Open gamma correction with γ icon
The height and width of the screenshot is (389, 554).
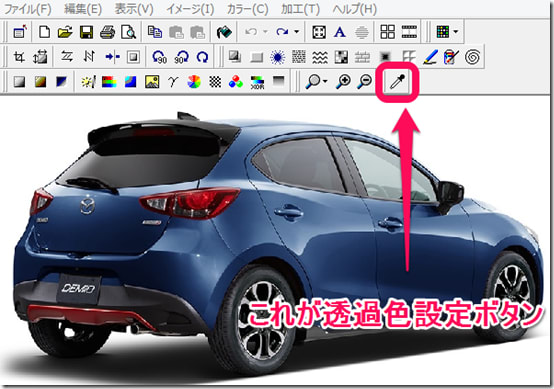(172, 82)
